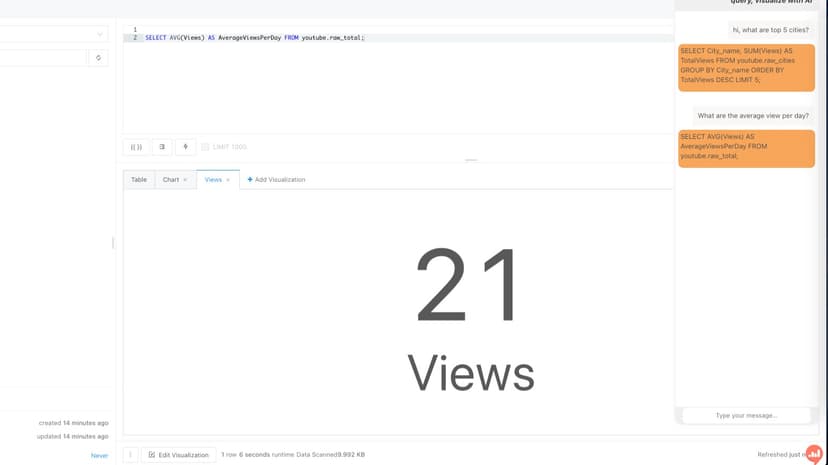Click '6 seconds runtime' status text

coord(267,454)
